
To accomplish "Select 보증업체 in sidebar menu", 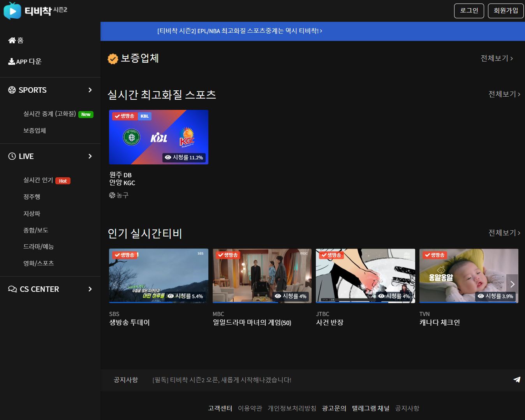I will (35, 131).
